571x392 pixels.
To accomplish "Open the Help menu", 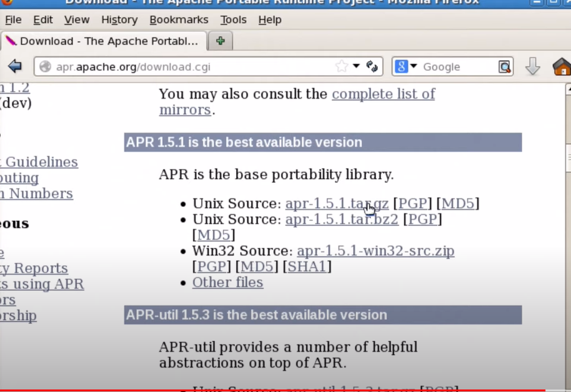I will (270, 19).
